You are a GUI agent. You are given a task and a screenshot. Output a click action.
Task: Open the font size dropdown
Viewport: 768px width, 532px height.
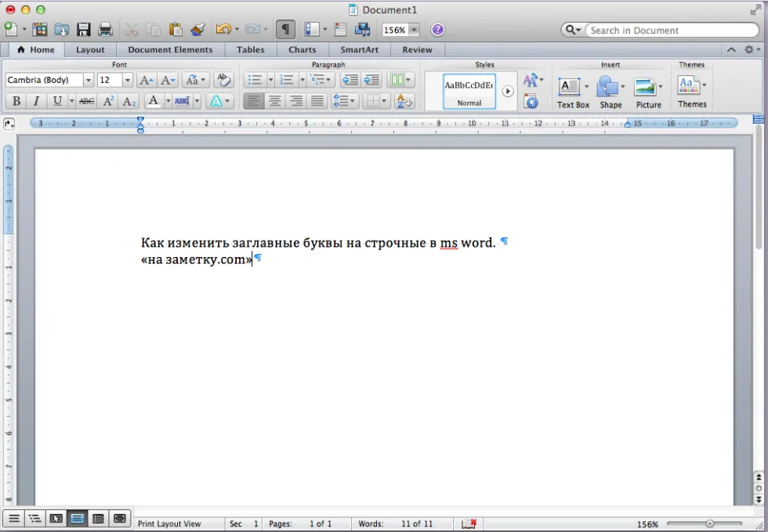127,80
